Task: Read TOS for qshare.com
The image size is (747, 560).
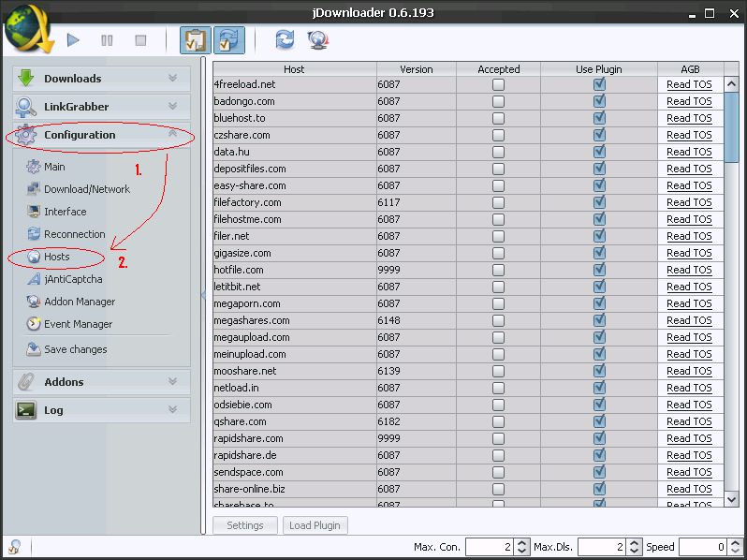Action: click(x=689, y=421)
